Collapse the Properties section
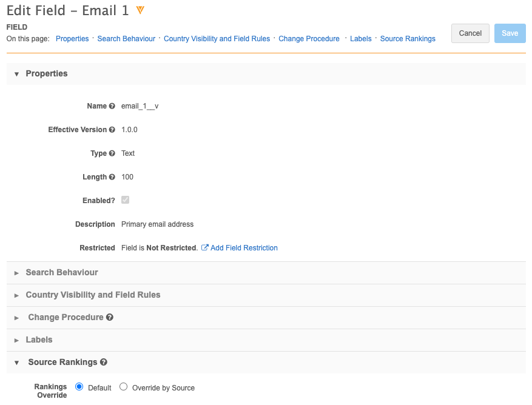 [x=17, y=74]
